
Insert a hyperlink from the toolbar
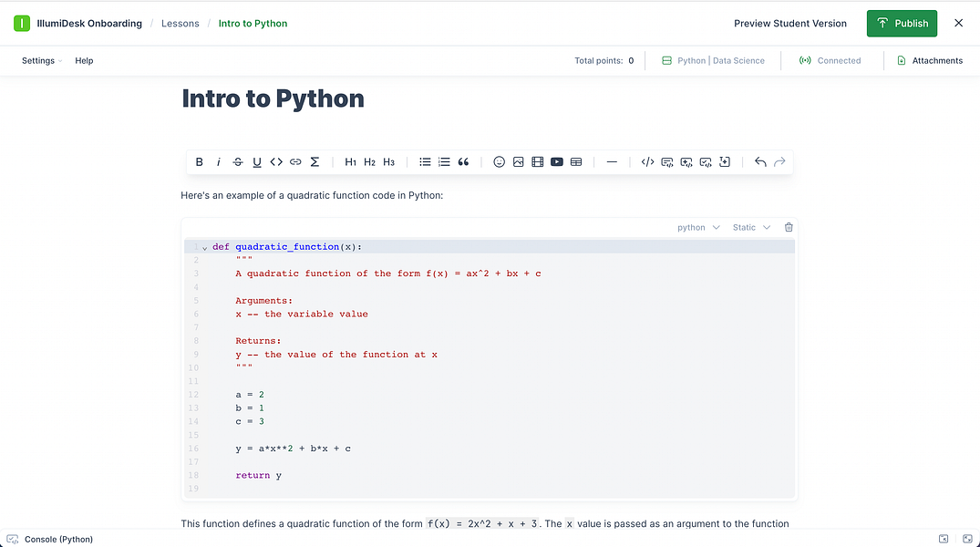[x=295, y=161]
